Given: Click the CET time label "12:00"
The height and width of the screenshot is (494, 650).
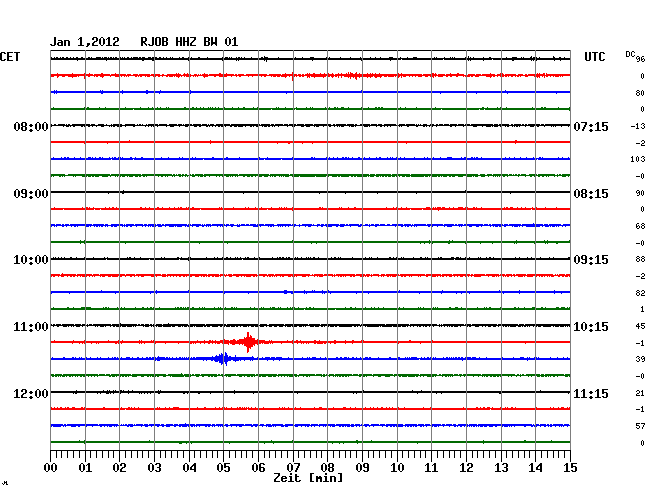Looking at the screenshot, I should point(31,393).
